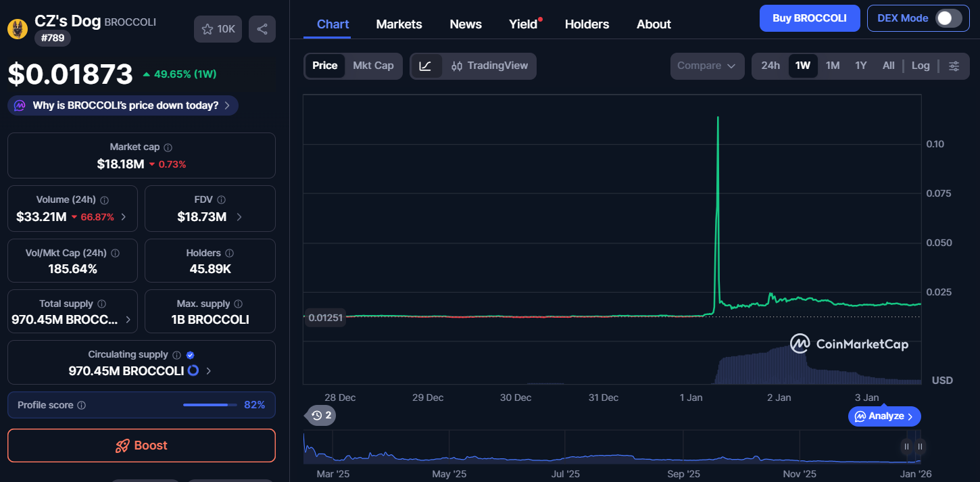Click the #789 rank badge
980x482 pixels.
(x=53, y=38)
